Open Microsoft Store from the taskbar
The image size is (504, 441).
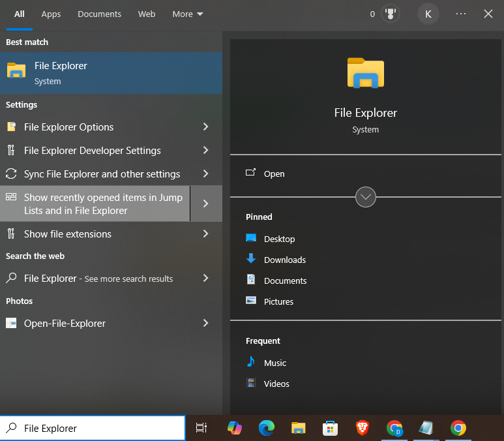pyautogui.click(x=330, y=428)
